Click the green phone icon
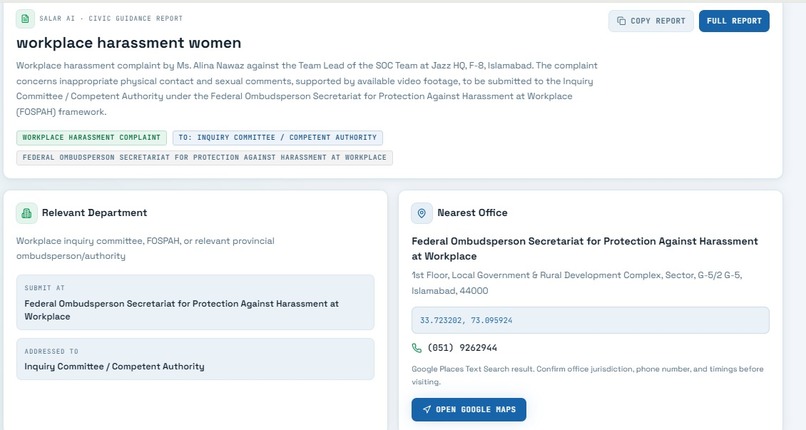806x430 pixels. coord(417,348)
